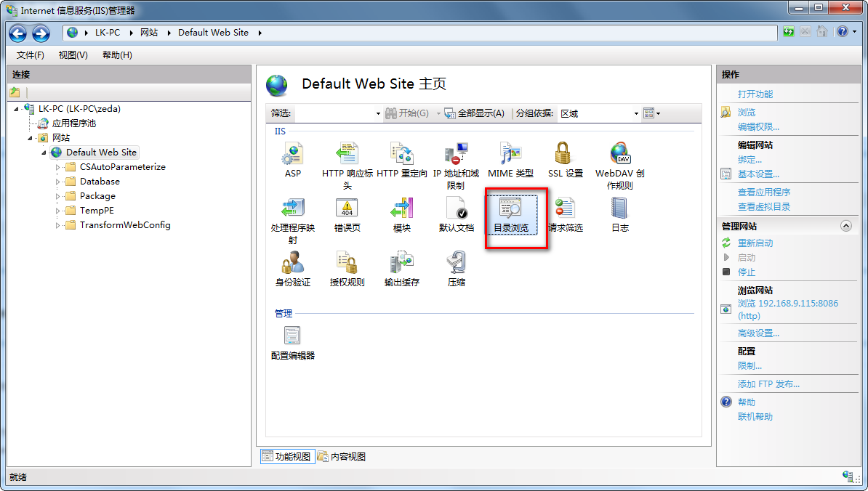Click the help question mark toolbar icon
This screenshot has width=868, height=491.
pos(842,32)
